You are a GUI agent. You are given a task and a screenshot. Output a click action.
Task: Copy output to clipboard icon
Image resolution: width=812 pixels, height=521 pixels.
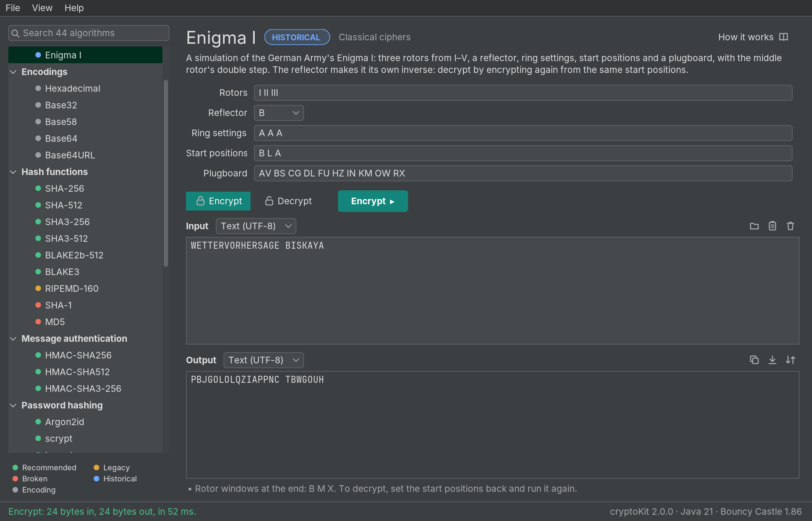[x=754, y=360]
